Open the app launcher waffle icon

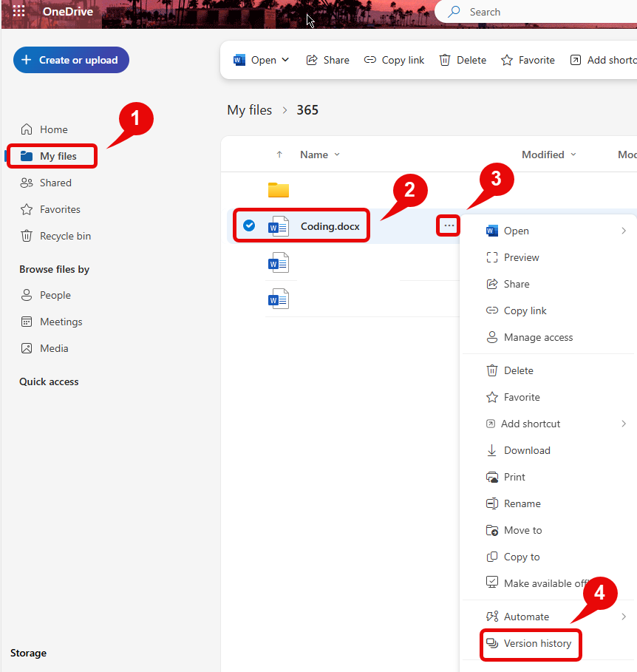(19, 11)
